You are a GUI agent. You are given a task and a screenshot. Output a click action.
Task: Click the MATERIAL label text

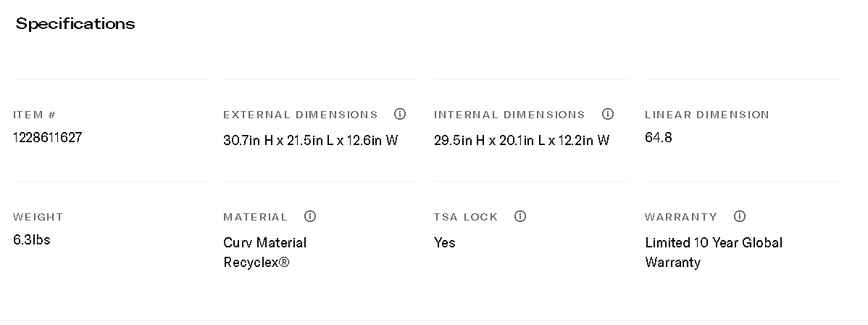(255, 217)
